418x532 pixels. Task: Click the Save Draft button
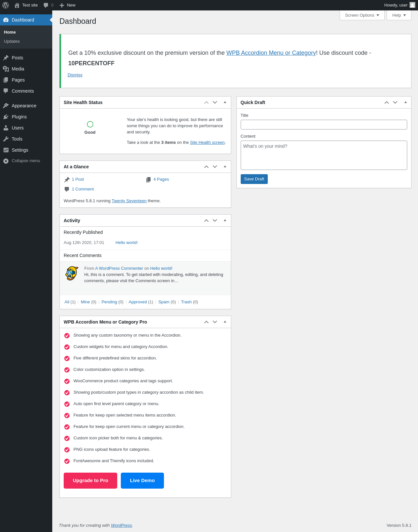(x=254, y=179)
